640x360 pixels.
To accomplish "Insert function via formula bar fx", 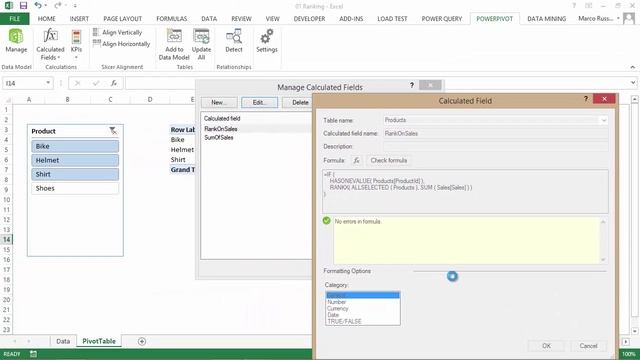I will 114,83.
